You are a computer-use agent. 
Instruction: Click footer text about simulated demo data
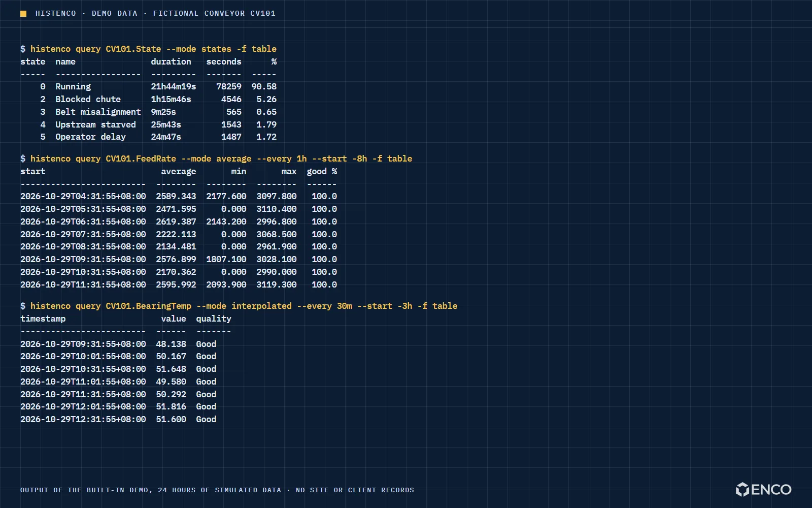pyautogui.click(x=217, y=490)
